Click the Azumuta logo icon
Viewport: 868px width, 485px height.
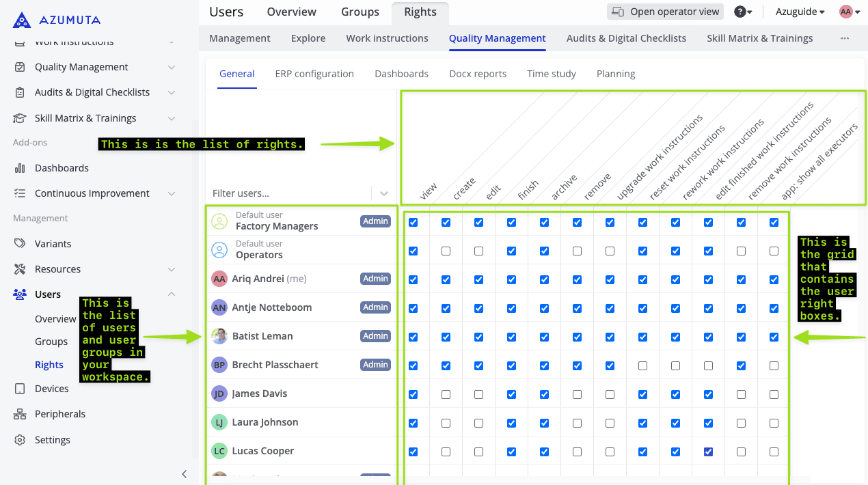pos(22,20)
